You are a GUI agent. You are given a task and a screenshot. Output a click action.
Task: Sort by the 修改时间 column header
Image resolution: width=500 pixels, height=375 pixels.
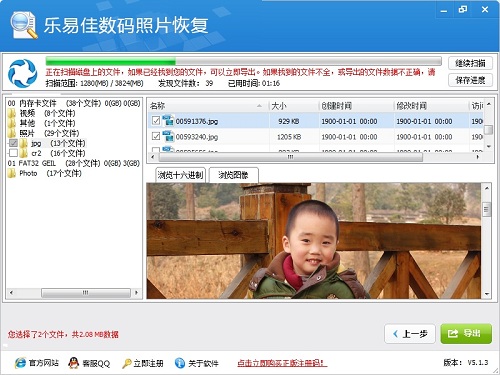(431, 106)
